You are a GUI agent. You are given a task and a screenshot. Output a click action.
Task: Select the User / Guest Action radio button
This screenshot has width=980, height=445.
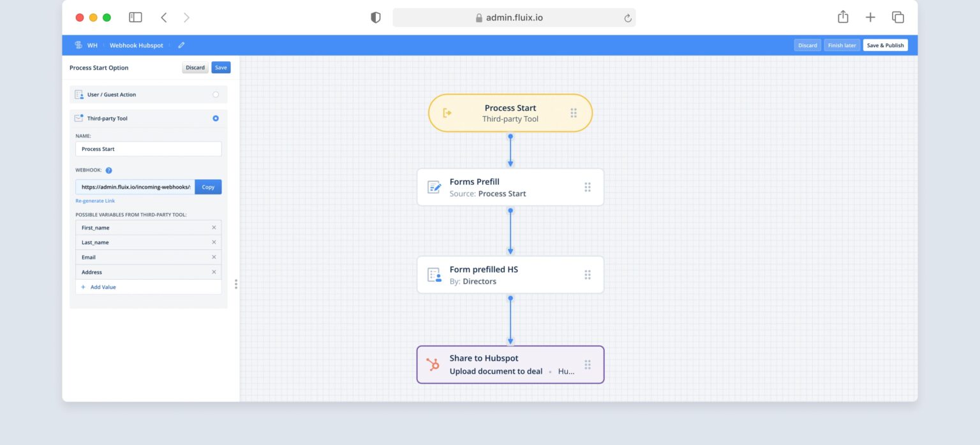pos(216,94)
